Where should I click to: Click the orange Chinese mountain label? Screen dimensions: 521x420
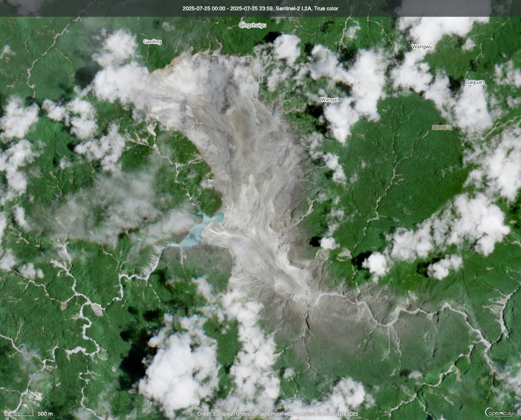[441, 128]
